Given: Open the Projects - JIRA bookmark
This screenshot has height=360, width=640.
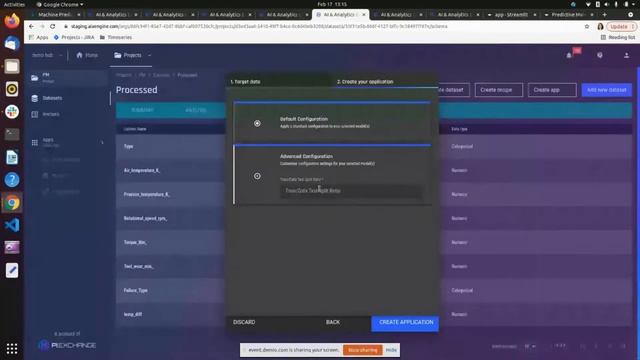Looking at the screenshot, I should [74, 37].
